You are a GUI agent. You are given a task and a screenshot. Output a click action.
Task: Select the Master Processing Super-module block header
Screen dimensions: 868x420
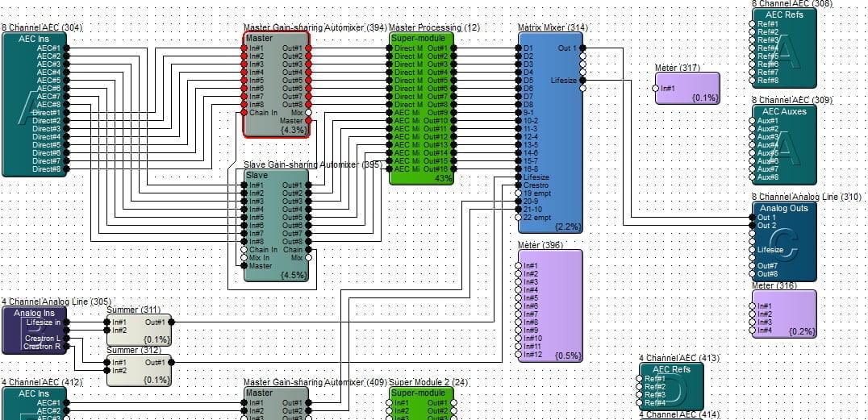pos(417,38)
